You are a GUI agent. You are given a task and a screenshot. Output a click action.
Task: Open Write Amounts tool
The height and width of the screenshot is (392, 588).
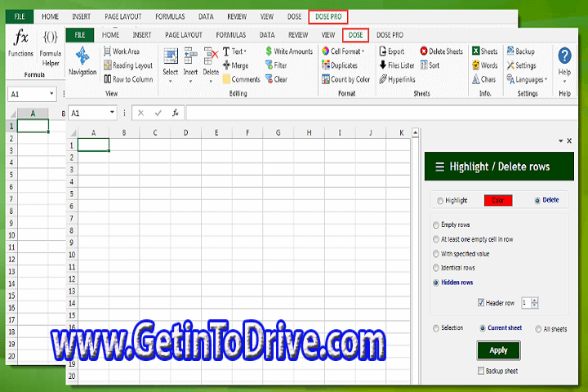[x=289, y=51]
